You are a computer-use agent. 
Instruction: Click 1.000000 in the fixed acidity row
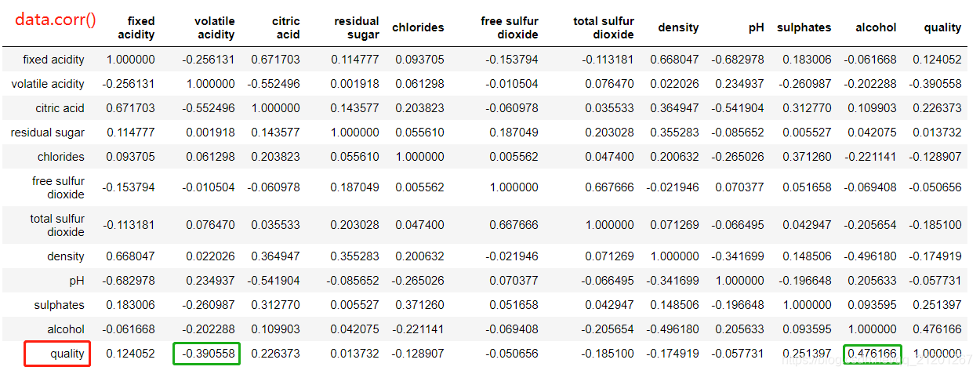coord(131,60)
